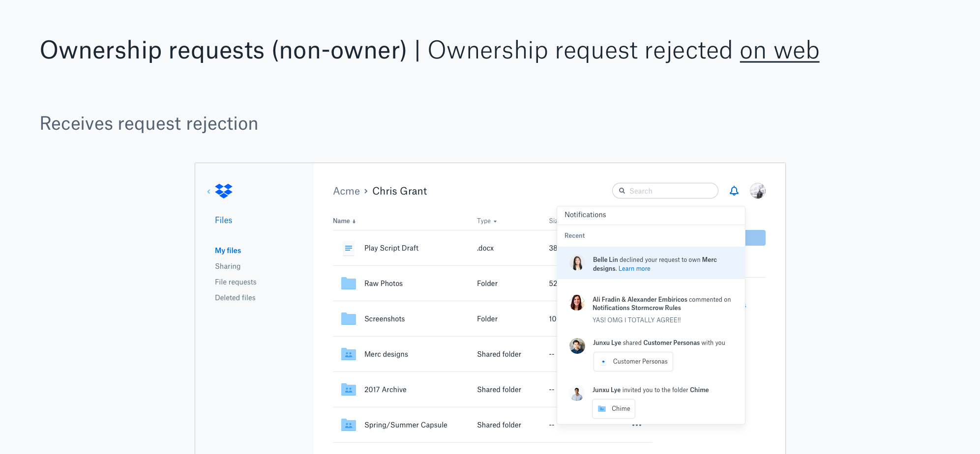
Task: Click the Dropbox logo icon
Action: click(x=223, y=191)
